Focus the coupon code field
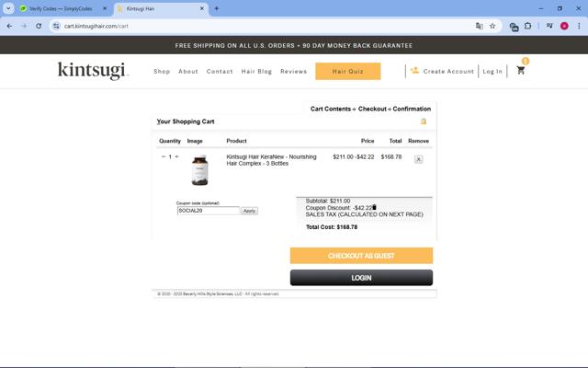 pyautogui.click(x=209, y=211)
